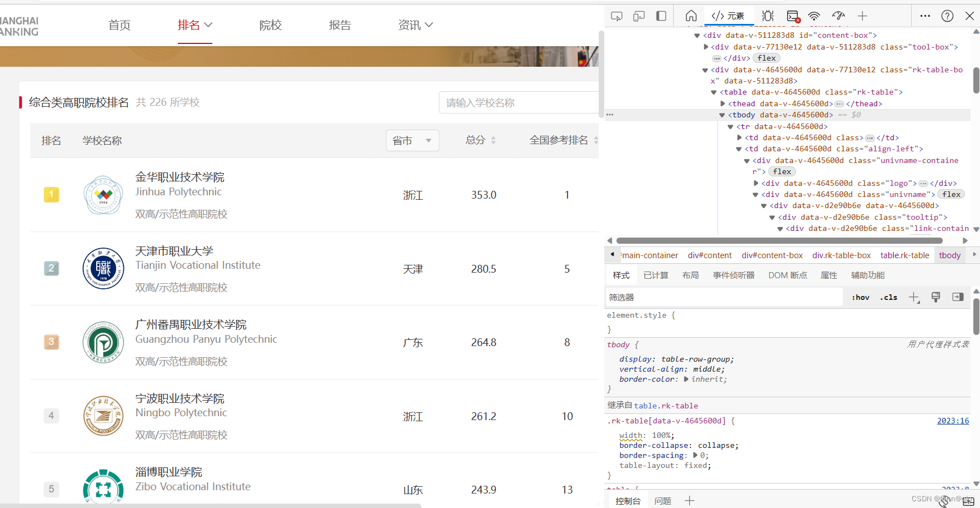Viewport: 980px width, 508px height.
Task: Activate the inspect element picker tool
Action: coord(616,16)
